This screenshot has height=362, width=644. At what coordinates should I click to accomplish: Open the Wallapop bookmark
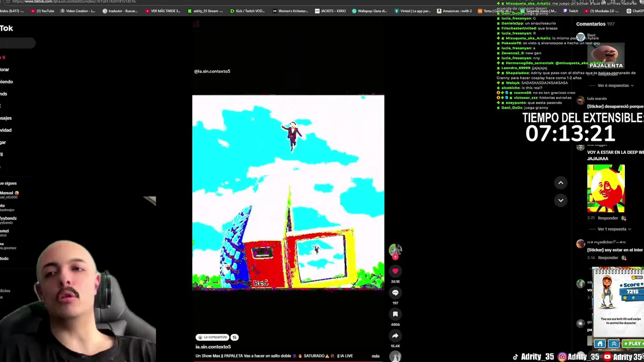pyautogui.click(x=370, y=11)
